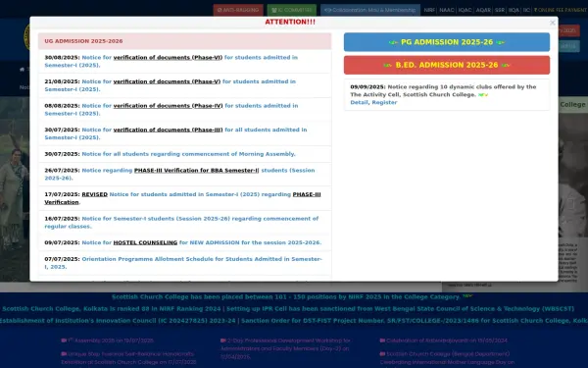
Task: Open International Mother Language Day video link
Action: point(447,358)
